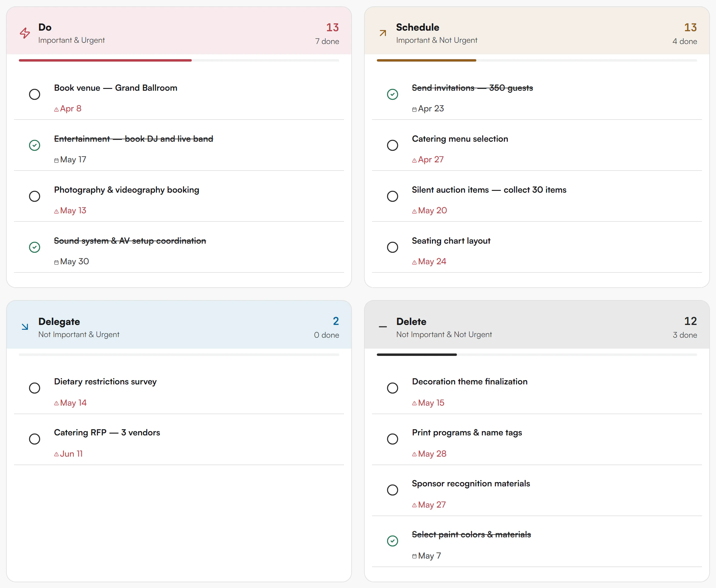The height and width of the screenshot is (588, 716).
Task: Click the up-right arrow icon beside Schedule
Action: pyautogui.click(x=383, y=33)
